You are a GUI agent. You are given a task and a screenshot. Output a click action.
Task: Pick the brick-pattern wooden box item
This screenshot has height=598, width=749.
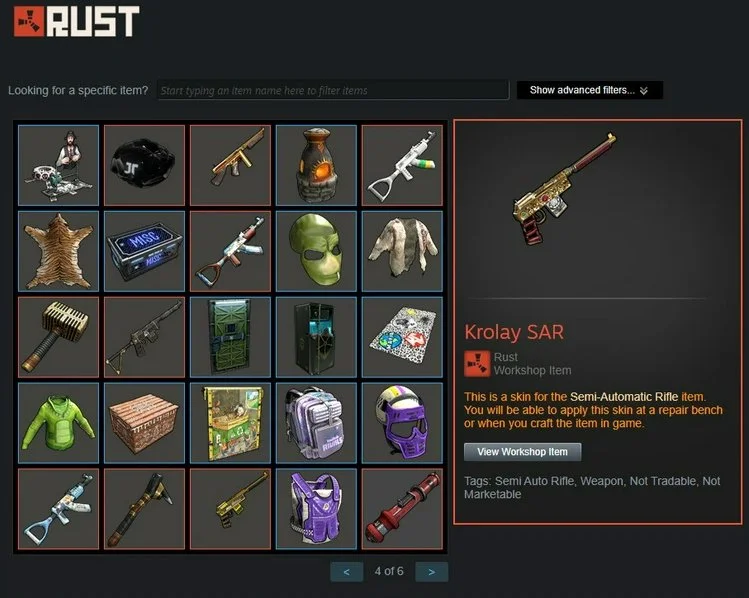[x=144, y=423]
